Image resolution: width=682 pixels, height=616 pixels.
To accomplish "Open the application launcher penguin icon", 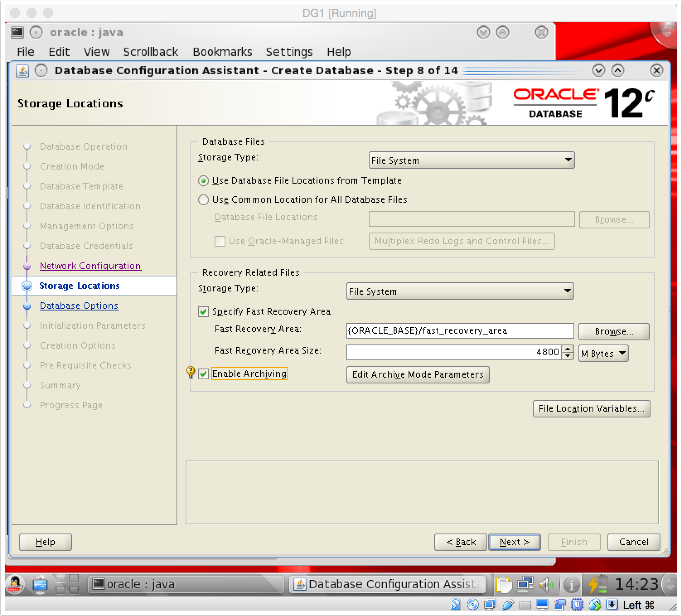I will (x=15, y=584).
